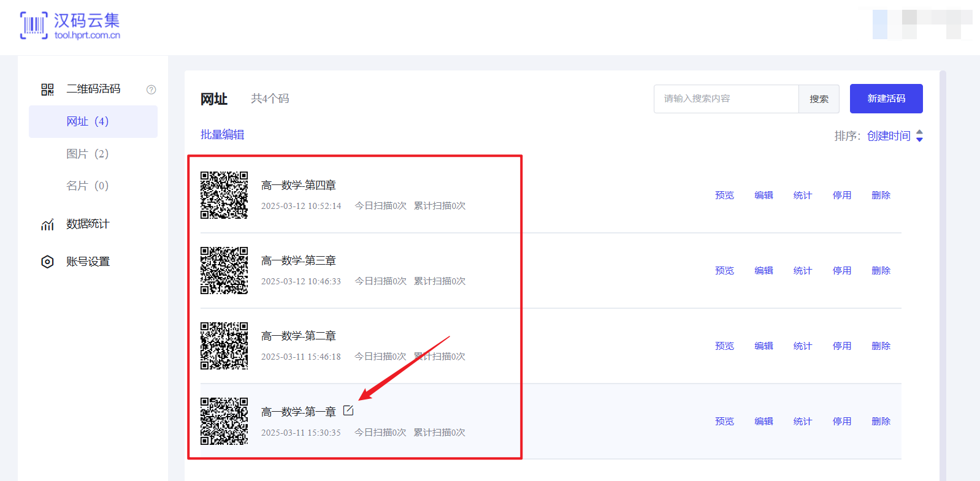Open 账号设置 hexagon gear icon
The image size is (980, 481).
click(47, 262)
